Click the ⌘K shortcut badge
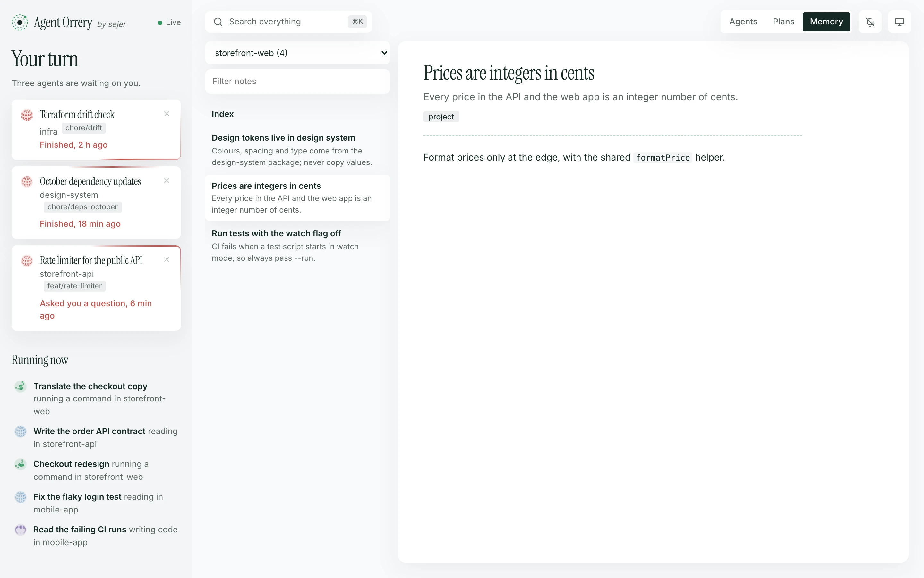 [357, 22]
